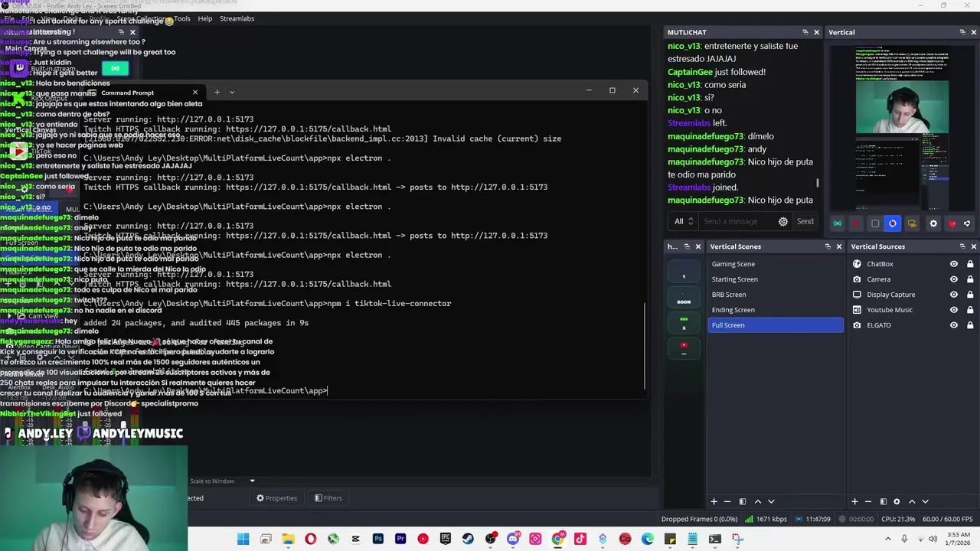The image size is (980, 551).
Task: Open Photoshop from the taskbar
Action: click(377, 540)
